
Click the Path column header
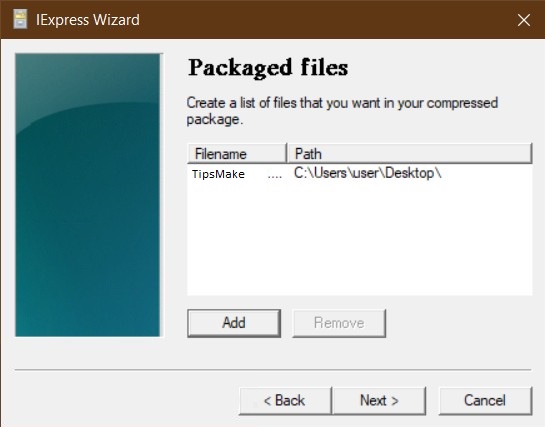(410, 153)
